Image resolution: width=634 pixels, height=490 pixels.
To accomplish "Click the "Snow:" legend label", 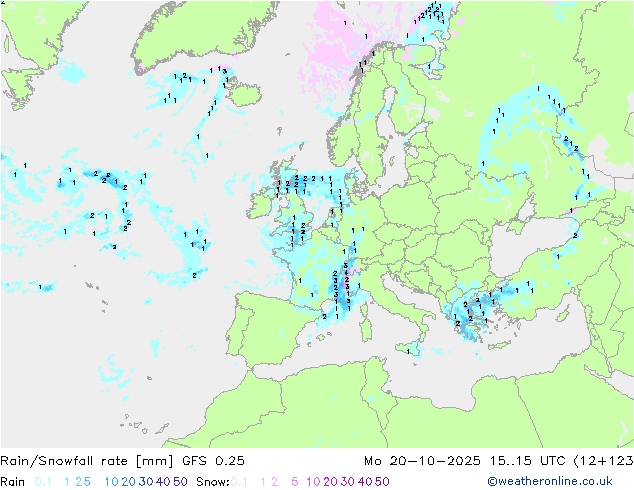I will [x=213, y=482].
